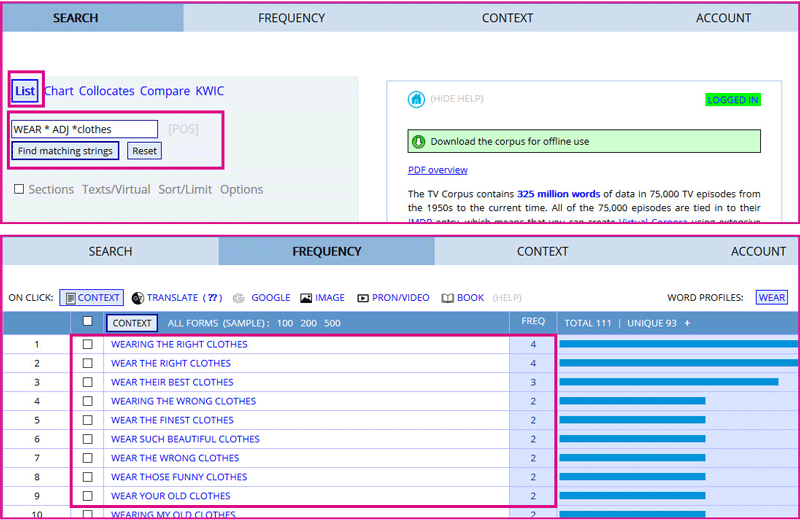Select the Translate globe icon option

tap(138, 298)
